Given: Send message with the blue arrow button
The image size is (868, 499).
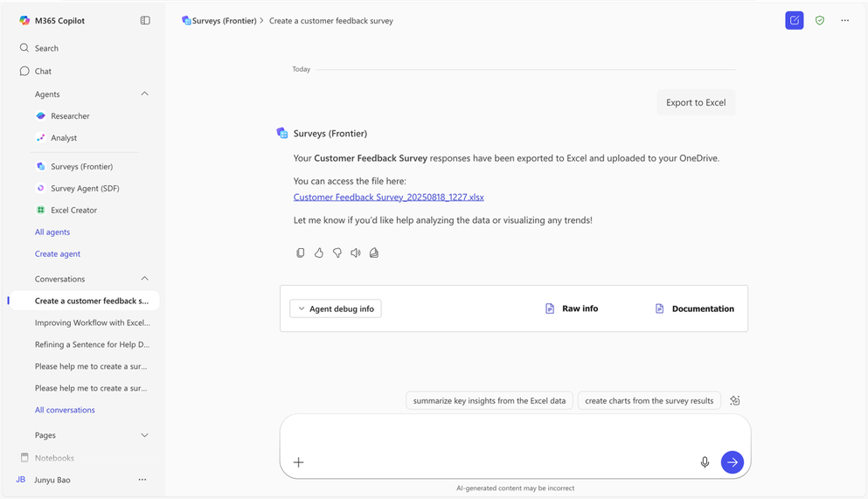Looking at the screenshot, I should (732, 462).
